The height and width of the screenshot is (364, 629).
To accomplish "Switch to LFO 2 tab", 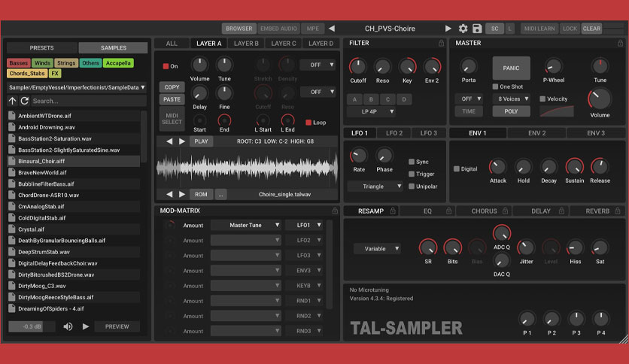I will 394,133.
